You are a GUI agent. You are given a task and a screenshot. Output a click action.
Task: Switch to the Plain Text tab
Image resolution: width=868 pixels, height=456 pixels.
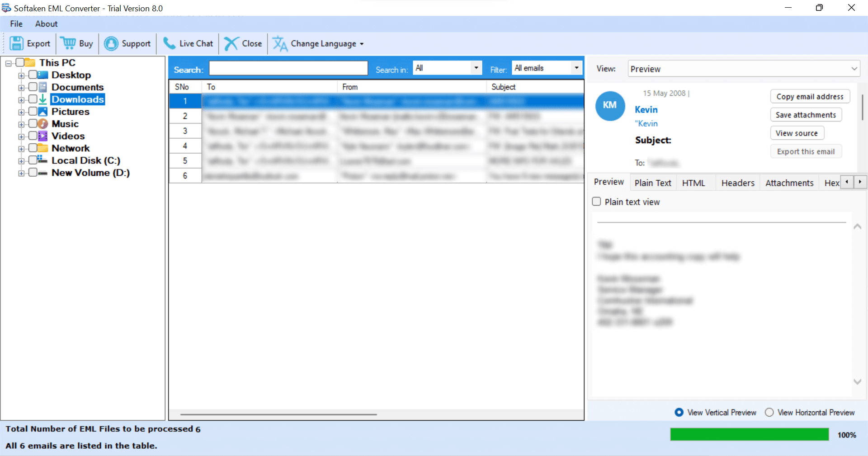pos(653,183)
